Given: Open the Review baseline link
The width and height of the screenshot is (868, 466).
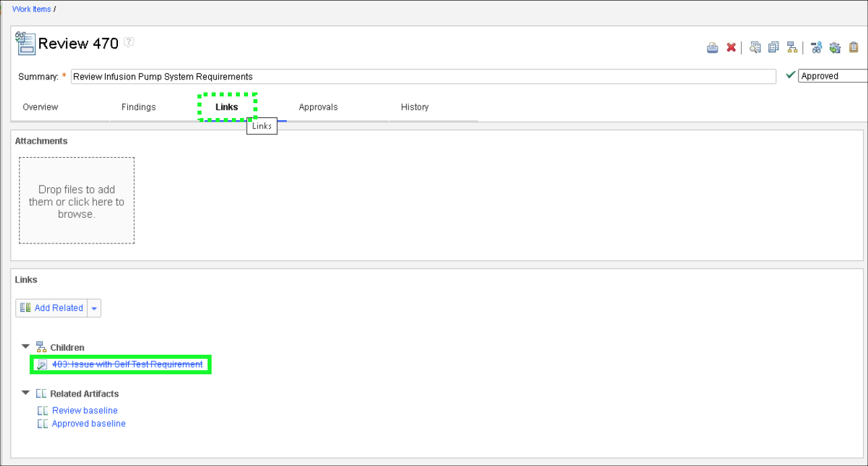Looking at the screenshot, I should 85,411.
